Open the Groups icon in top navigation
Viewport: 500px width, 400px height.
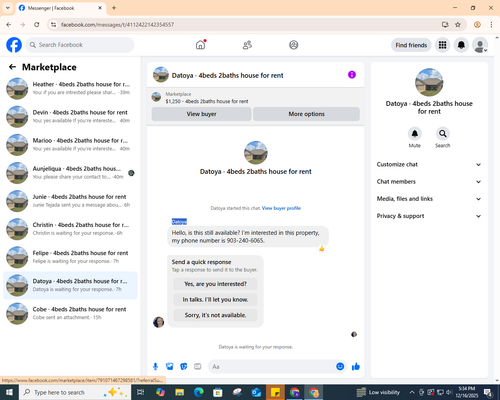tap(294, 45)
